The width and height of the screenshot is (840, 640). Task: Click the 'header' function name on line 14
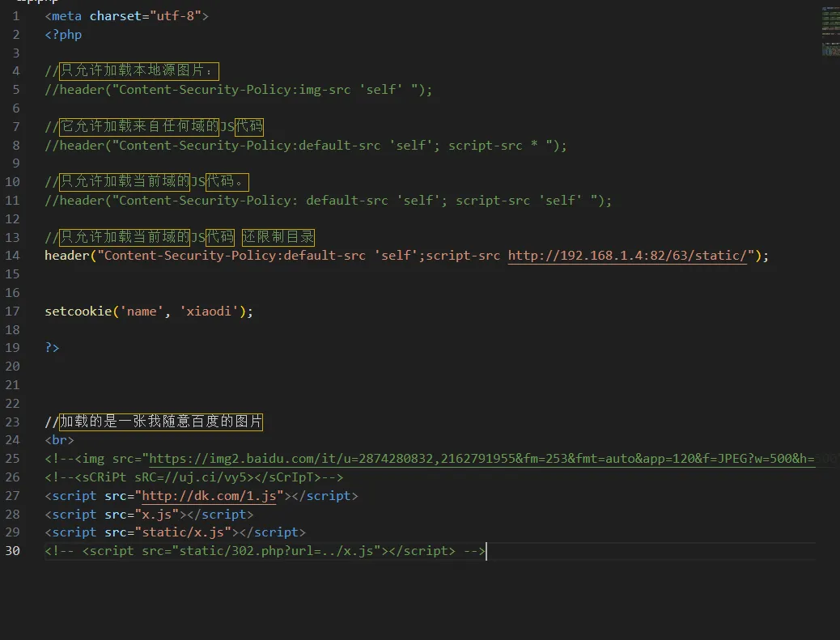coord(67,256)
